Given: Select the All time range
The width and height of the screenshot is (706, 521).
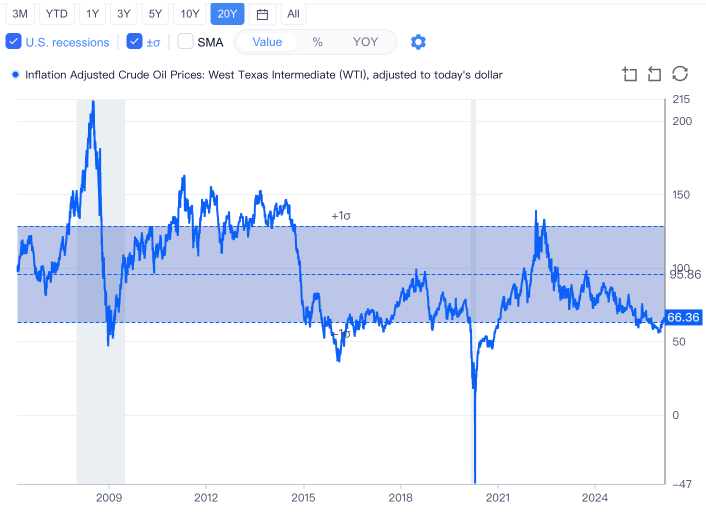Looking at the screenshot, I should coord(293,14).
